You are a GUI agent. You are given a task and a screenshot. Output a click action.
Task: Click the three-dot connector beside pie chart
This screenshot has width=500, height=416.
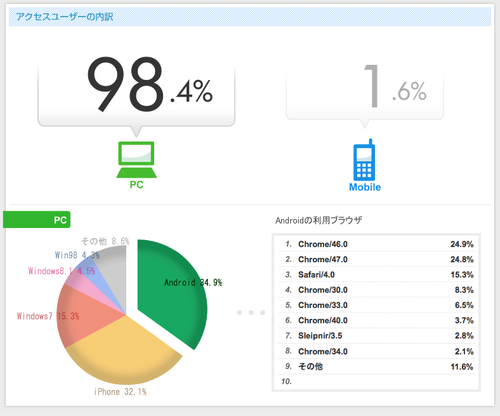pos(251,312)
